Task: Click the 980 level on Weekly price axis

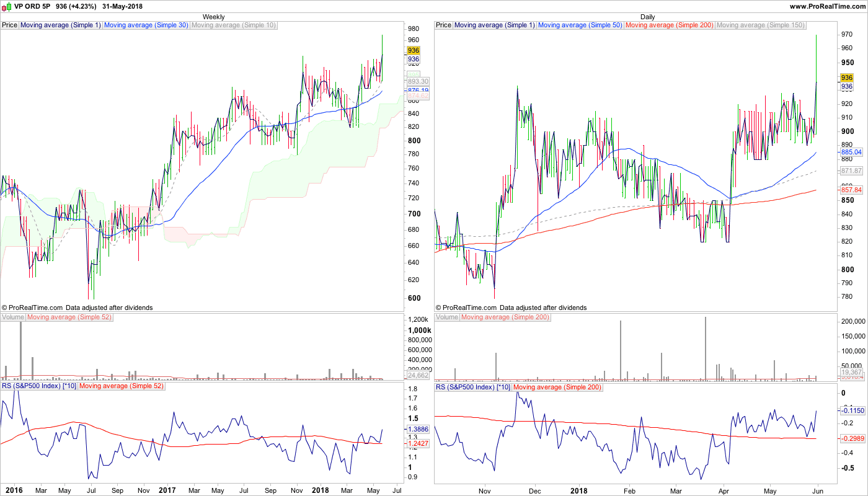Action: pos(414,29)
